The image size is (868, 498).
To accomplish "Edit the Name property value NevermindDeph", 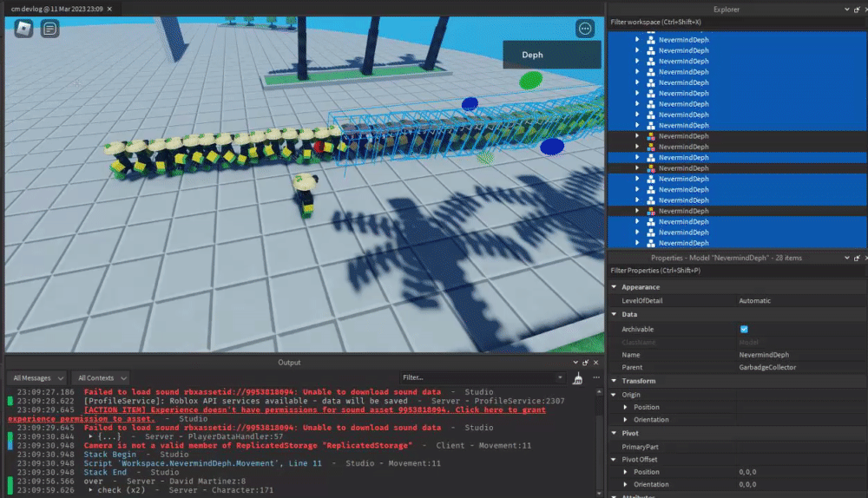I will 801,355.
